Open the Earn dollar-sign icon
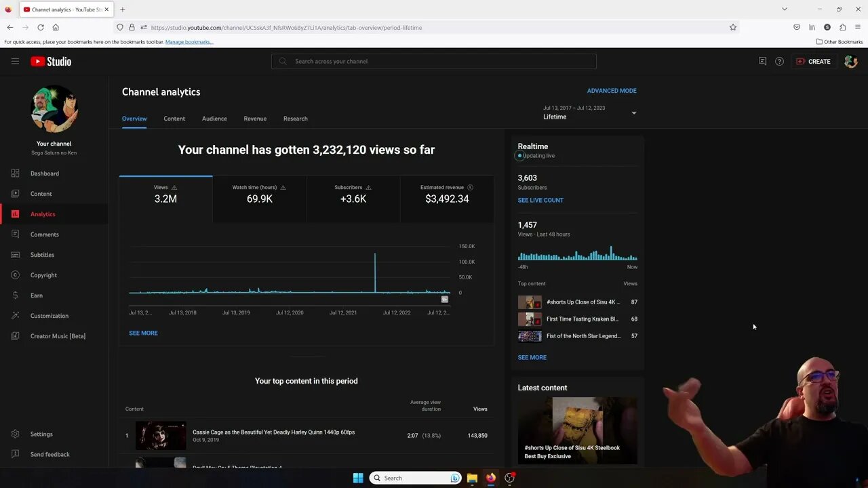 pyautogui.click(x=15, y=296)
